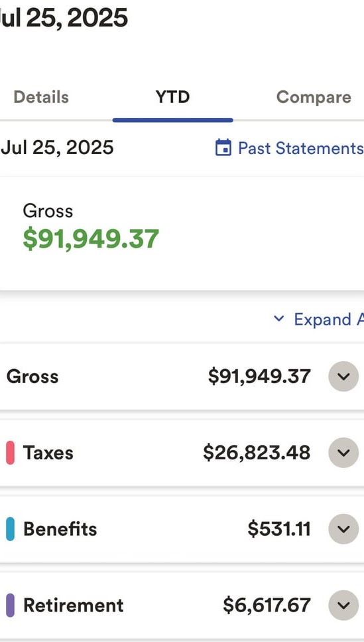Switch to the Details tab
Image resolution: width=364 pixels, height=642 pixels.
point(41,97)
